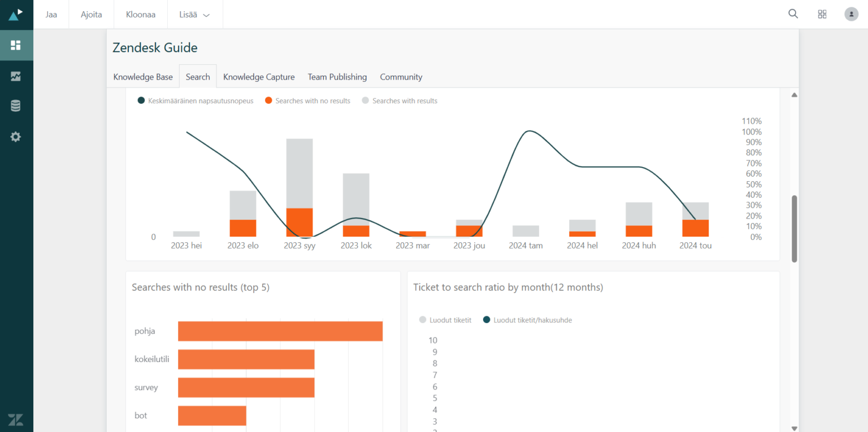Click the bot bar in top 5 chart
The height and width of the screenshot is (432, 868).
(212, 416)
